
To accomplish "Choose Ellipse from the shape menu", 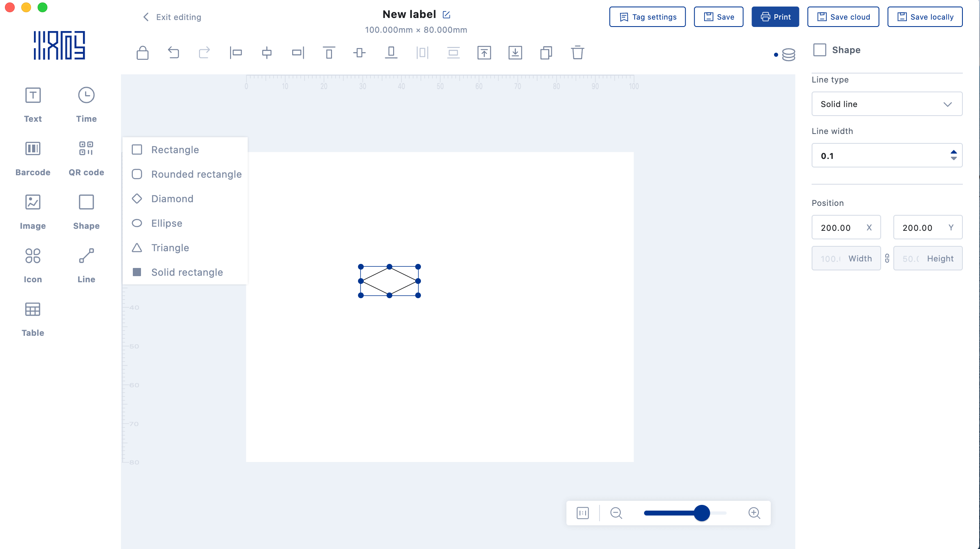I will pyautogui.click(x=167, y=223).
